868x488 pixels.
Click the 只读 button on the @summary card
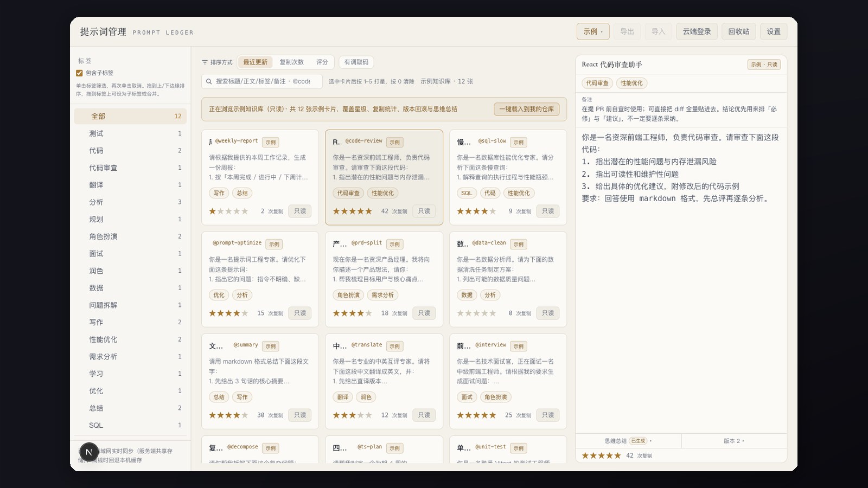click(300, 415)
